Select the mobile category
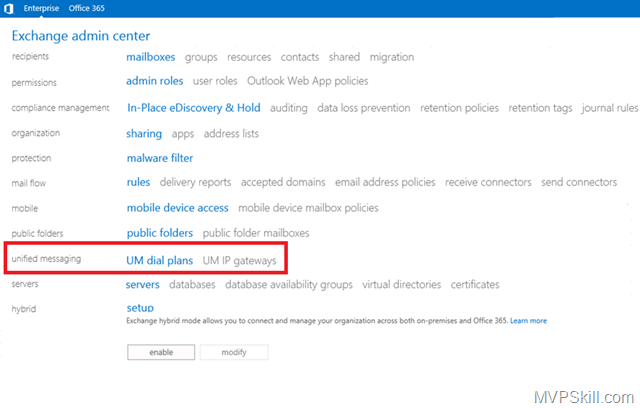640x408 pixels. click(24, 208)
